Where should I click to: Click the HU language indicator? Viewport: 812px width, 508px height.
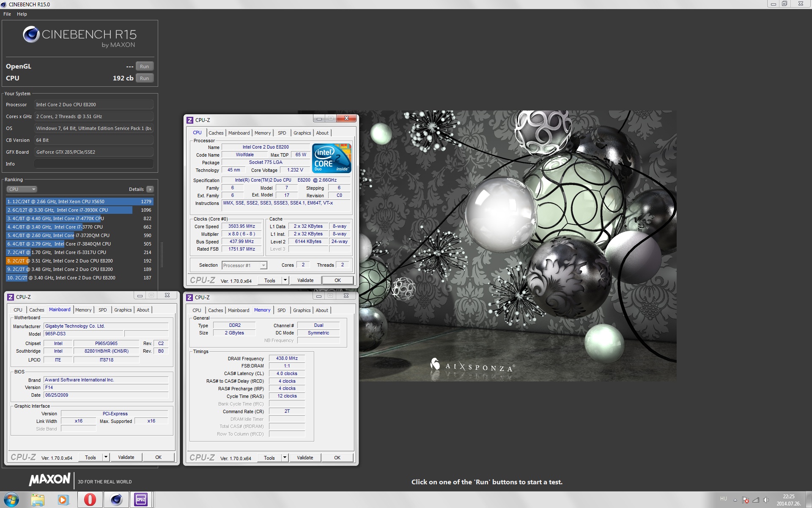click(723, 499)
